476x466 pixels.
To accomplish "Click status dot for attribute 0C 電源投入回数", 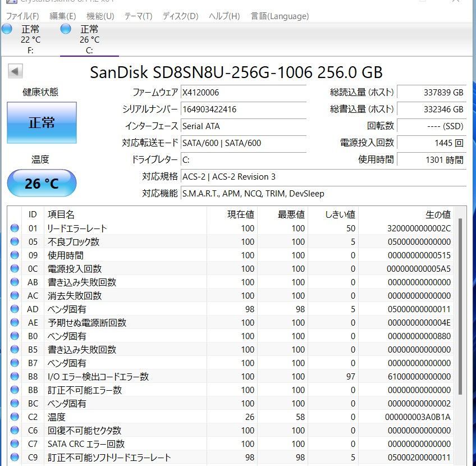I will click(x=15, y=268).
